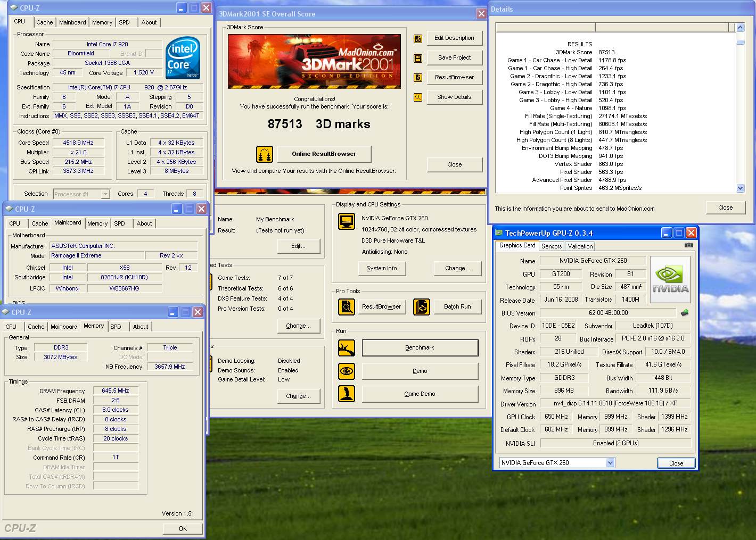Close the 3DMark Score dialog via Close button
The height and width of the screenshot is (540, 756).
(x=454, y=164)
